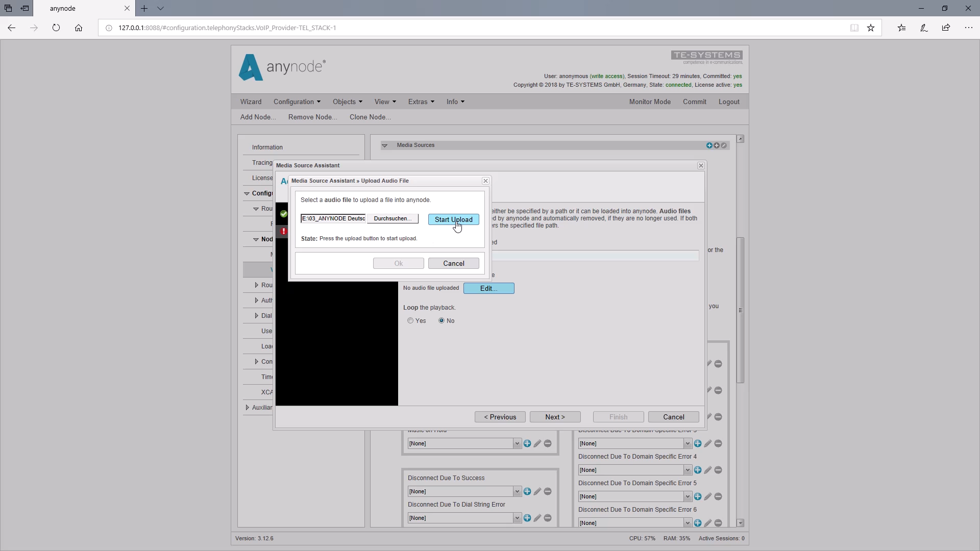Open the Wizard menu item

pyautogui.click(x=251, y=102)
